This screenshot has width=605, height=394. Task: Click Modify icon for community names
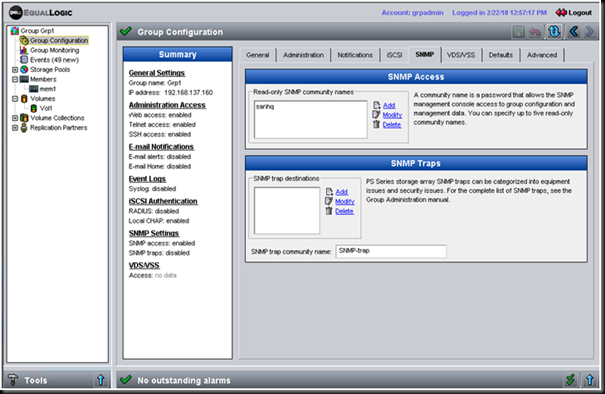point(377,115)
